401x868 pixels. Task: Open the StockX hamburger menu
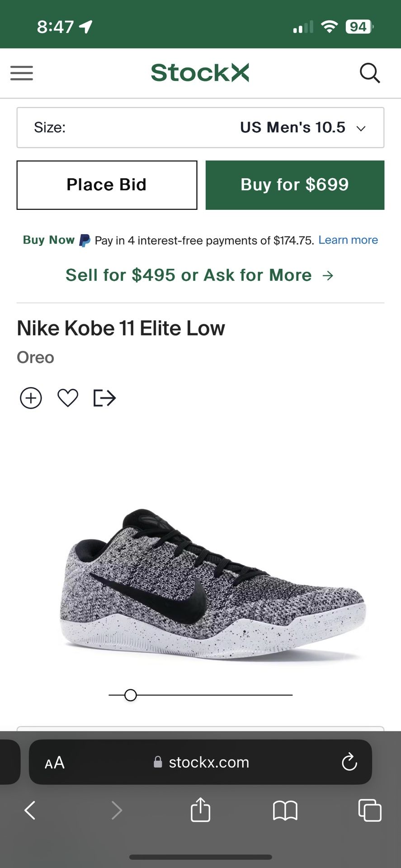[22, 73]
